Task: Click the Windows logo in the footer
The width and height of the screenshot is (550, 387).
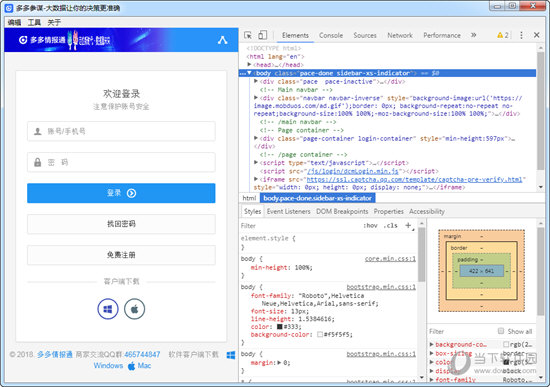Action: point(231,355)
